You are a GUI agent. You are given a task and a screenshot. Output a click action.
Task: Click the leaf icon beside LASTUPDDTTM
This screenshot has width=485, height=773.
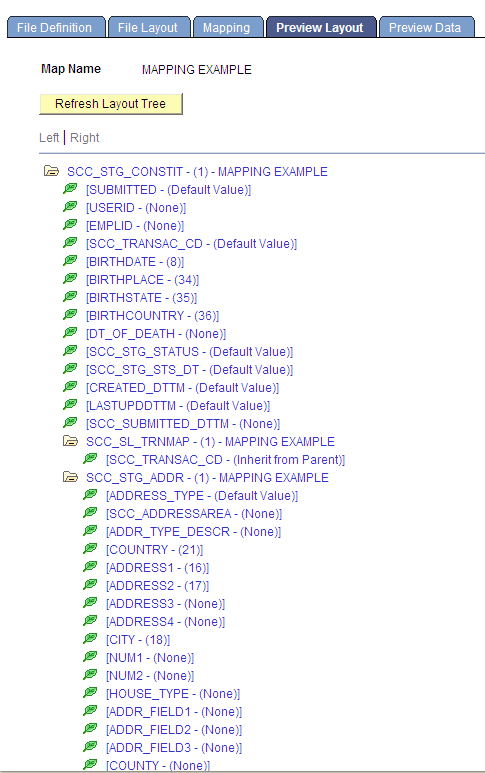pos(70,404)
